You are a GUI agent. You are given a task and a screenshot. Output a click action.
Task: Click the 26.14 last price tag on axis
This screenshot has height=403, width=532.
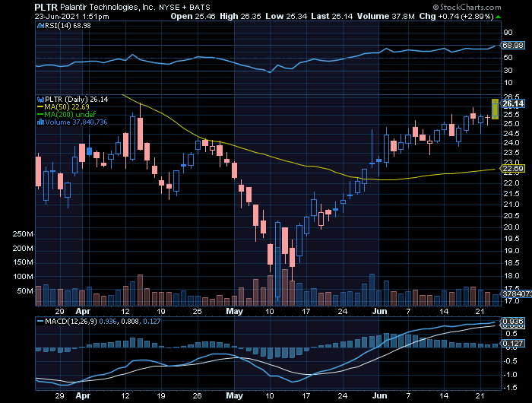coord(513,104)
